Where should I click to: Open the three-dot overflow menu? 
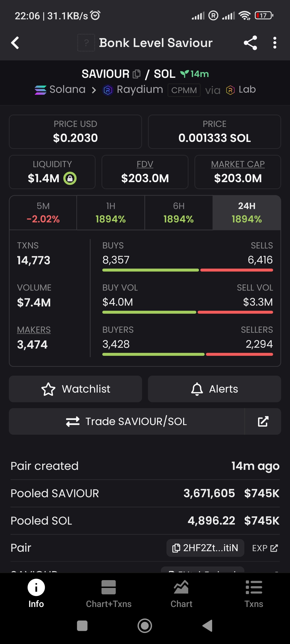coord(274,43)
